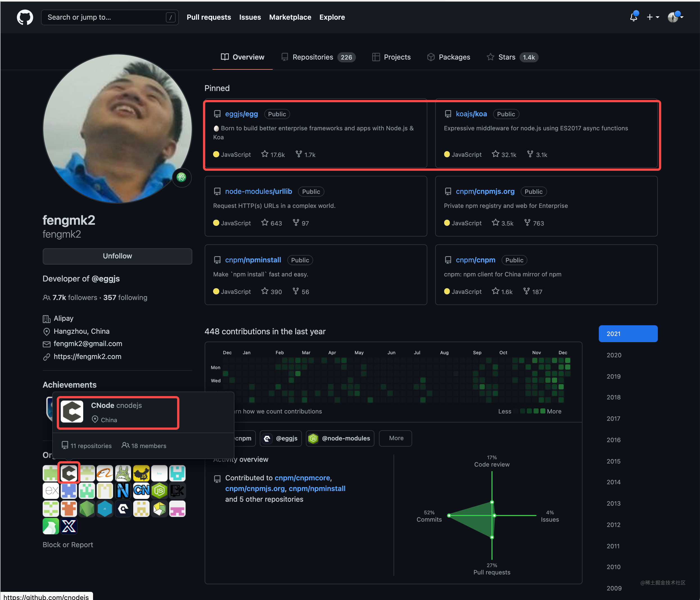The height and width of the screenshot is (600, 700).
Task: Open the koajs/koa pinned repository
Action: (x=471, y=114)
